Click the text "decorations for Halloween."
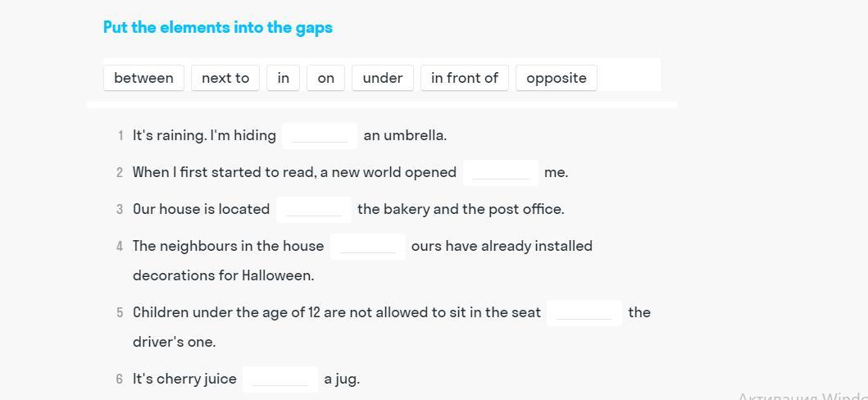This screenshot has height=400, width=868. coord(223,275)
